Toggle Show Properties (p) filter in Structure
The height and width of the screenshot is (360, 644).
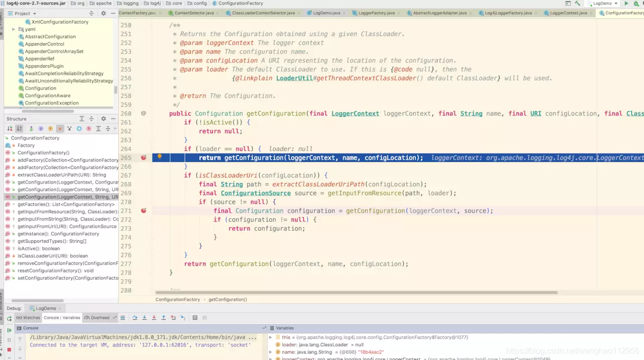pyautogui.click(x=41, y=129)
